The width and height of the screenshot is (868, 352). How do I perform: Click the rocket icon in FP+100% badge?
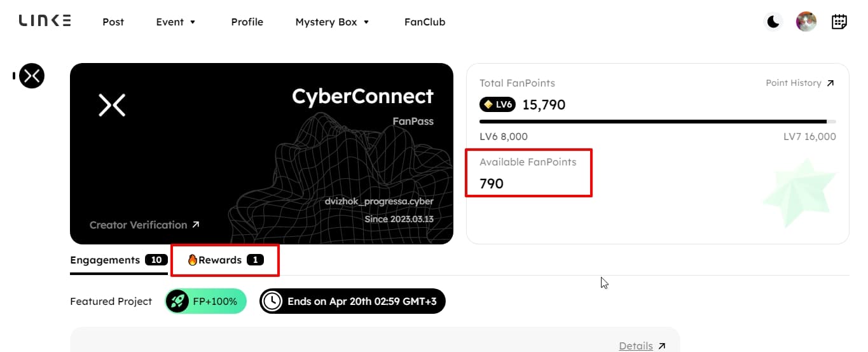(x=179, y=301)
